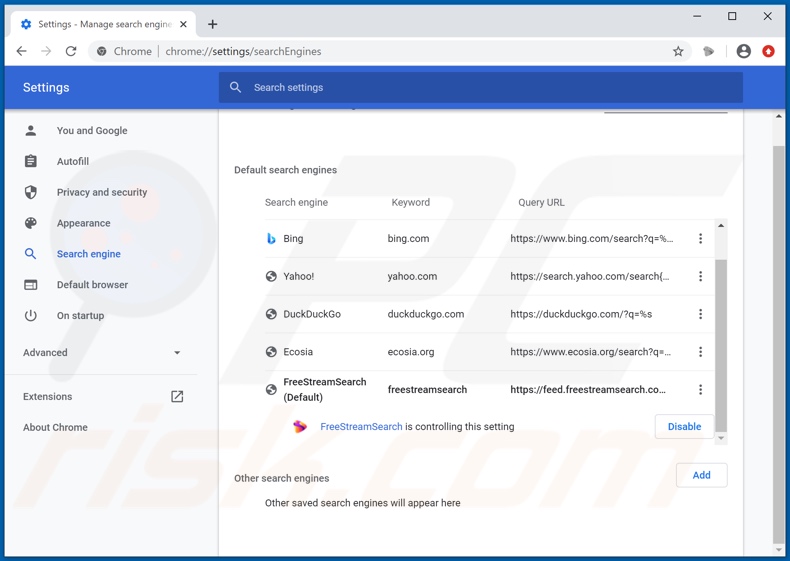Image resolution: width=790 pixels, height=561 pixels.
Task: Open more actions for Bing
Action: click(x=700, y=239)
